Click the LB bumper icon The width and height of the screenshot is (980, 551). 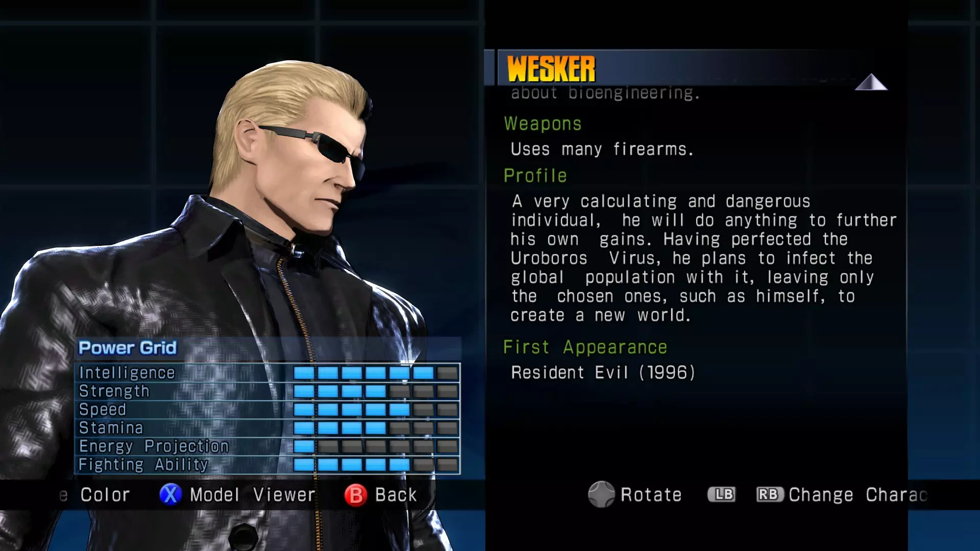[x=722, y=494]
